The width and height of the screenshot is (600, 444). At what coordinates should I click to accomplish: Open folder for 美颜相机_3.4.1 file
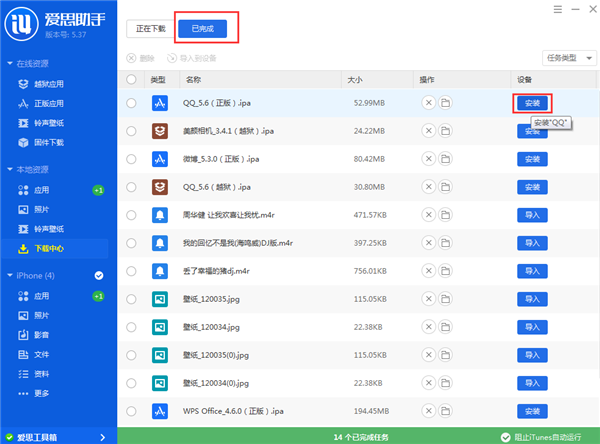[x=445, y=131]
